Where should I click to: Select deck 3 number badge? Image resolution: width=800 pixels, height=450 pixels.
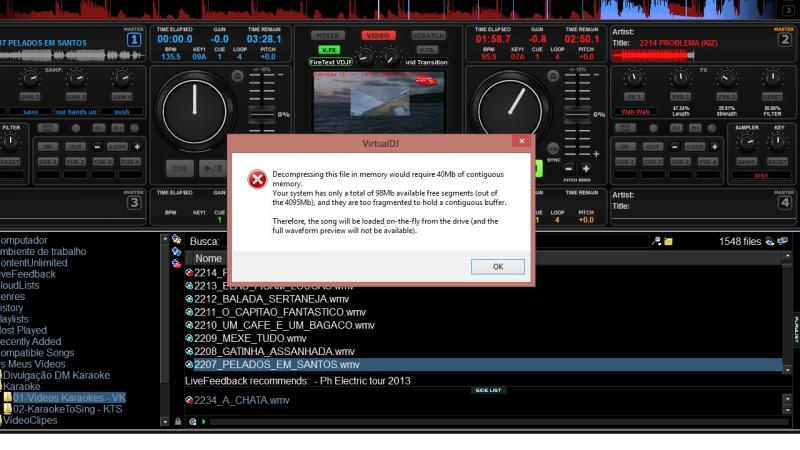(x=134, y=203)
